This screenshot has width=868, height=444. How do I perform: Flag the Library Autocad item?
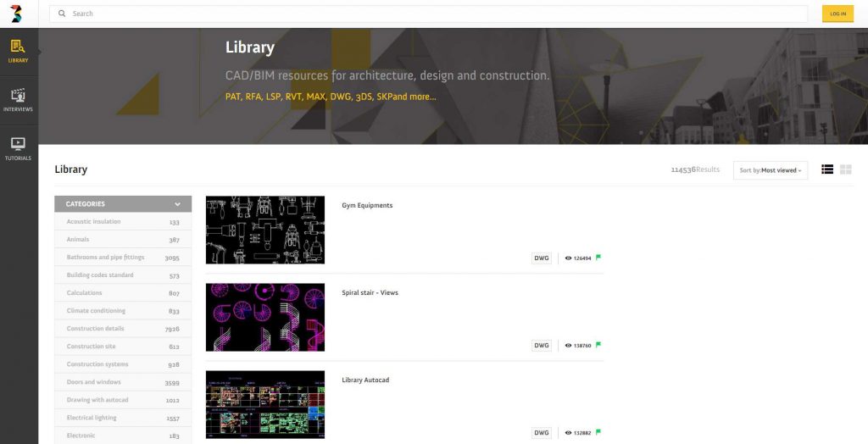point(598,432)
